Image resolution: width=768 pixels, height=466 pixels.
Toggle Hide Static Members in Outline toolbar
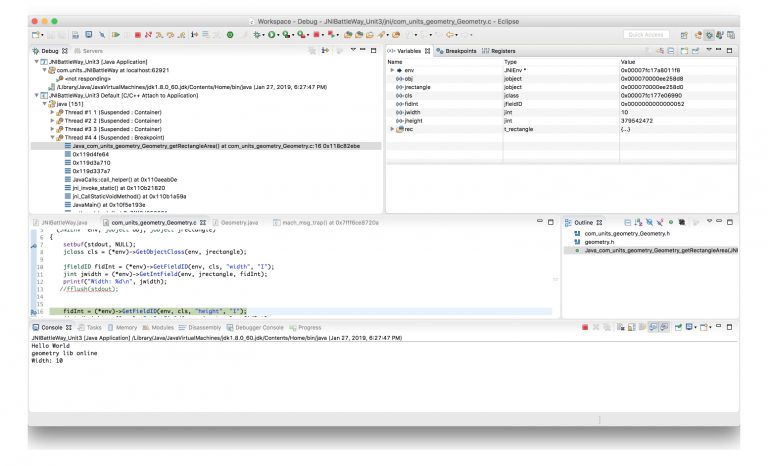660,222
